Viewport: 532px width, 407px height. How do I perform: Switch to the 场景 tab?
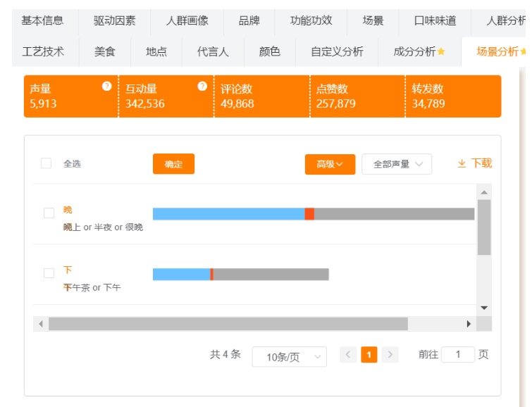(373, 20)
